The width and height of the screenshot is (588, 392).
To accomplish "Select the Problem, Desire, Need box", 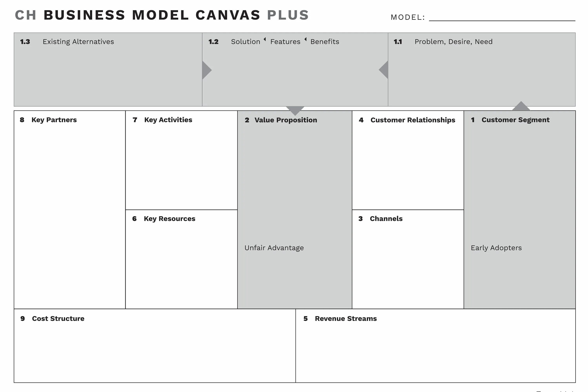I will point(482,70).
